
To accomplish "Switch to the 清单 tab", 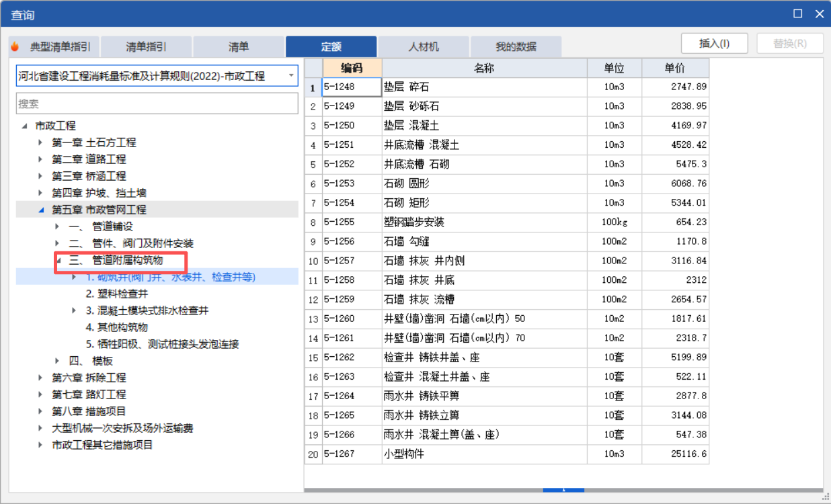I will 239,46.
